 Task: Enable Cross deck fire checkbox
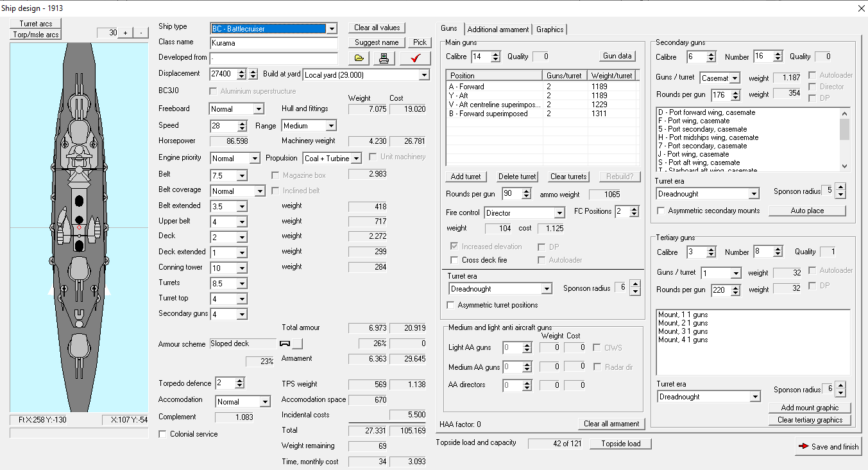click(455, 260)
